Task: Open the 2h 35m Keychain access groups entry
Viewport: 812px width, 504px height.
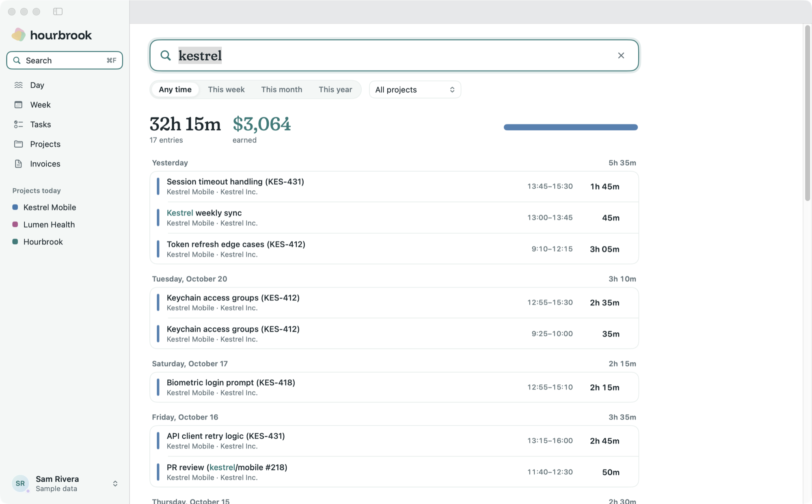Action: click(x=394, y=303)
